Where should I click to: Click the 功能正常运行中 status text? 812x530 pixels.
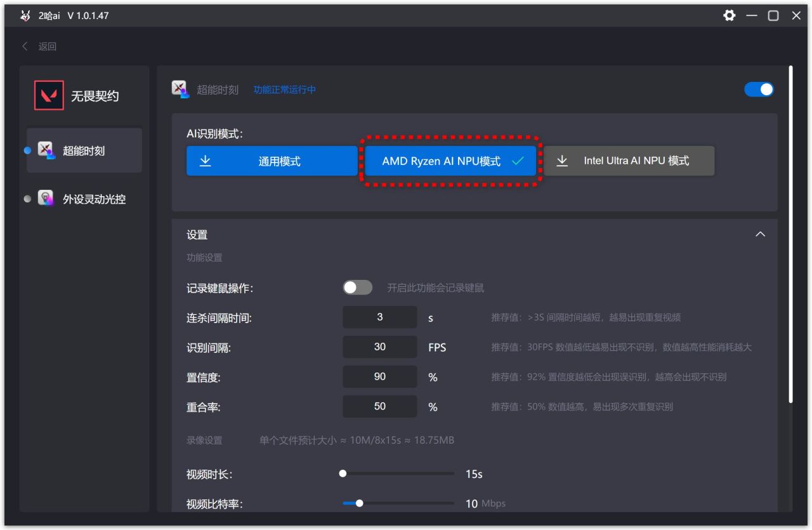(285, 90)
